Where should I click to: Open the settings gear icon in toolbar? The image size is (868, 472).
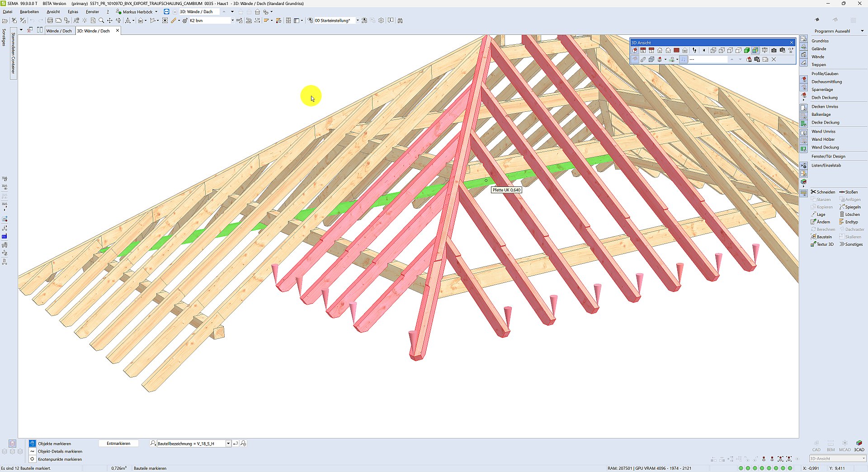(381, 20)
